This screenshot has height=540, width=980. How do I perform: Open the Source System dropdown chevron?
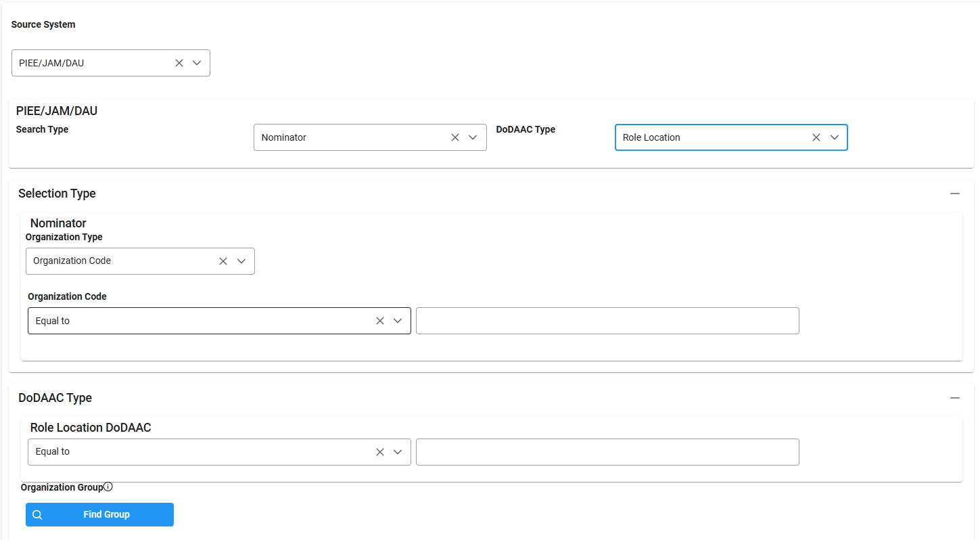[x=197, y=63]
